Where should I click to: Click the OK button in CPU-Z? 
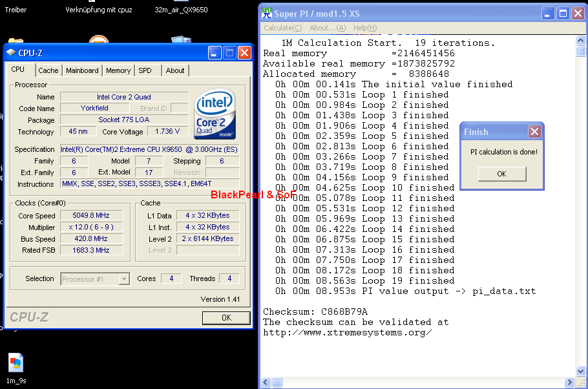pyautogui.click(x=226, y=318)
